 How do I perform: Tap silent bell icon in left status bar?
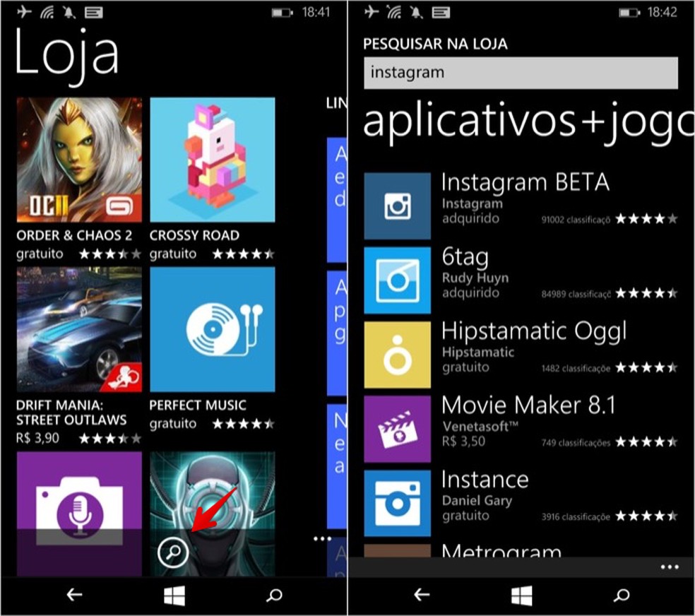[69, 12]
